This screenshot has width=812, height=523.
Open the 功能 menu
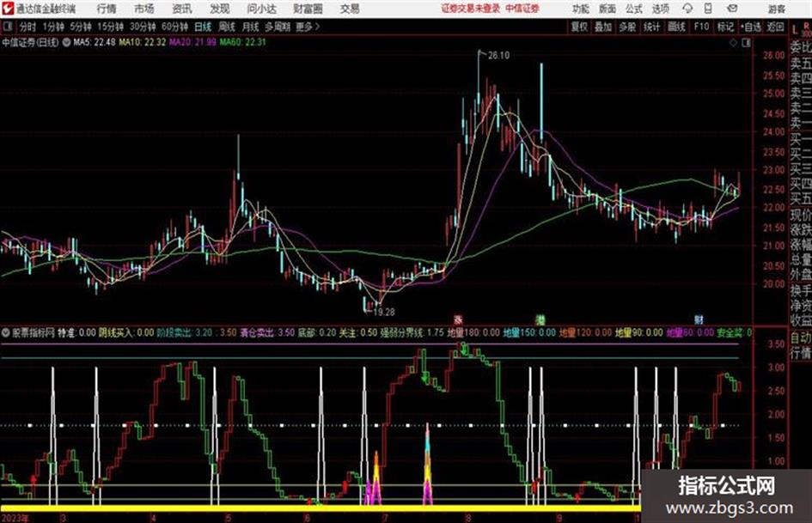click(x=581, y=9)
